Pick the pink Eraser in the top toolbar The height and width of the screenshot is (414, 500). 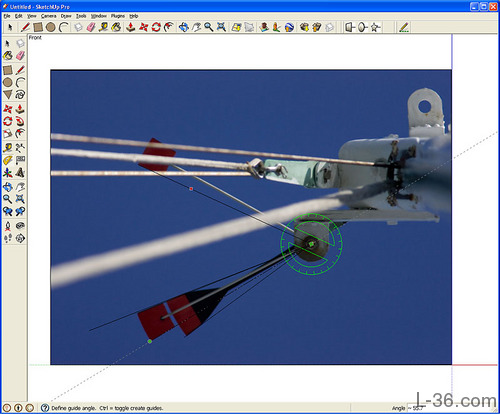[x=91, y=27]
